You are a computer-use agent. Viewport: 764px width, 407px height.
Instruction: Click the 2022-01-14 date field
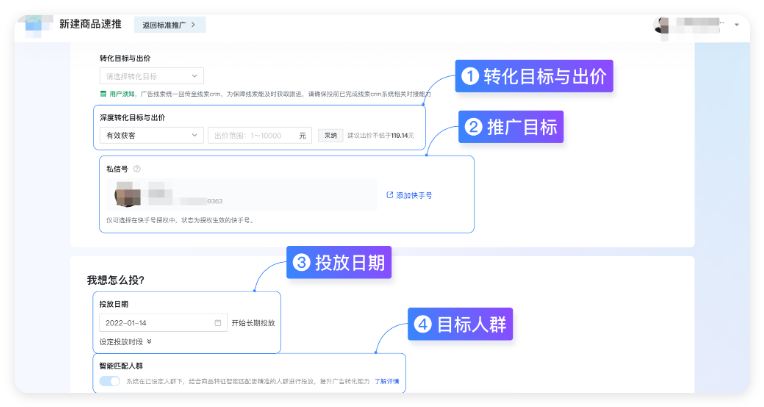coord(163,323)
